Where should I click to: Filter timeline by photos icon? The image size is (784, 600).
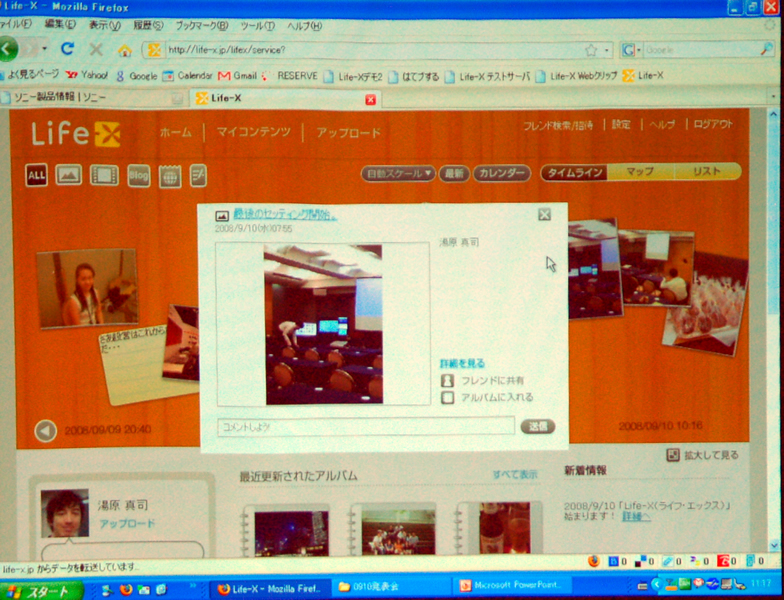[x=68, y=175]
